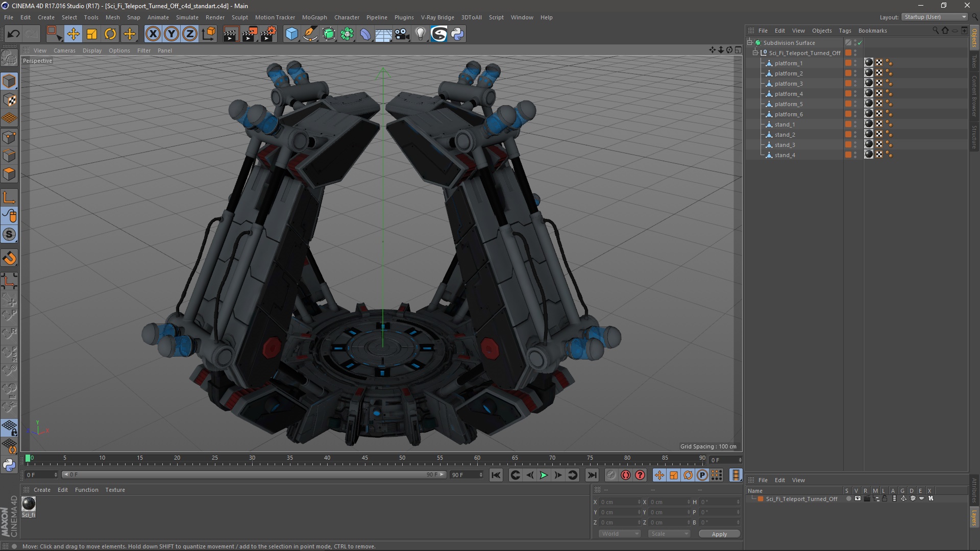The width and height of the screenshot is (980, 551).
Task: Toggle Subdivision Surface enable checkmark
Action: coord(860,43)
